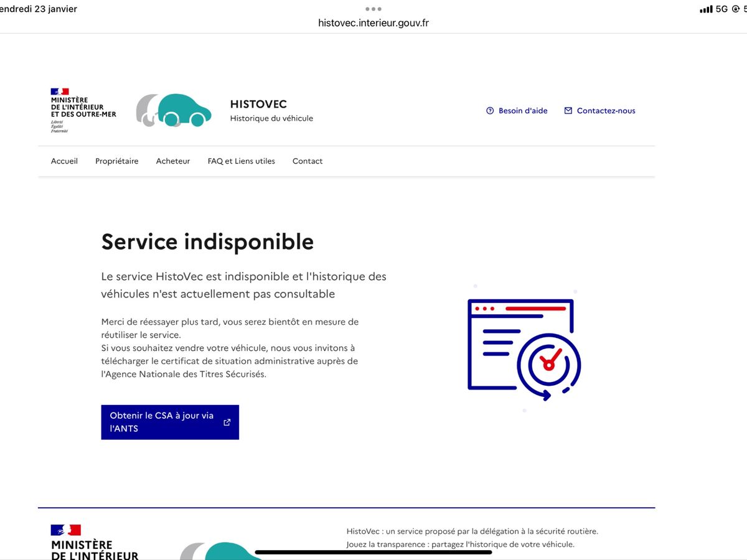Click the footer Ministère de l'Intérieur logo
This screenshot has height=560, width=747.
pos(95,542)
